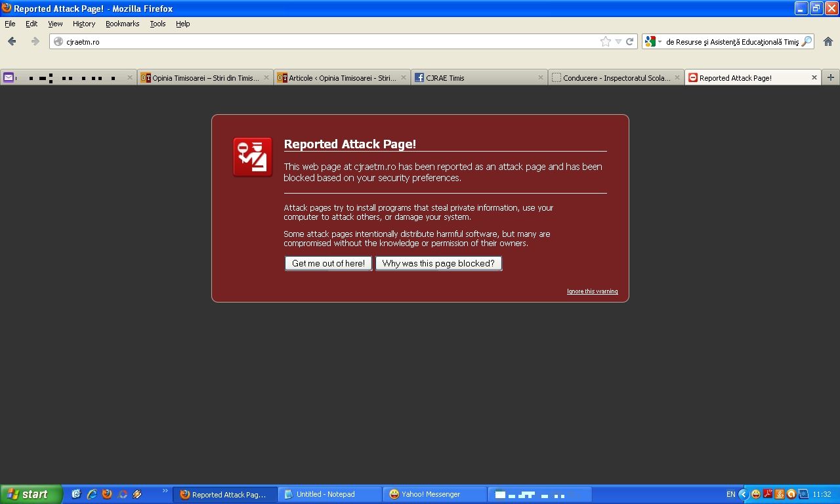Switch to Conducere - Inspectoratul Scolar tab
Screen dimensions: 840x504
(x=616, y=77)
